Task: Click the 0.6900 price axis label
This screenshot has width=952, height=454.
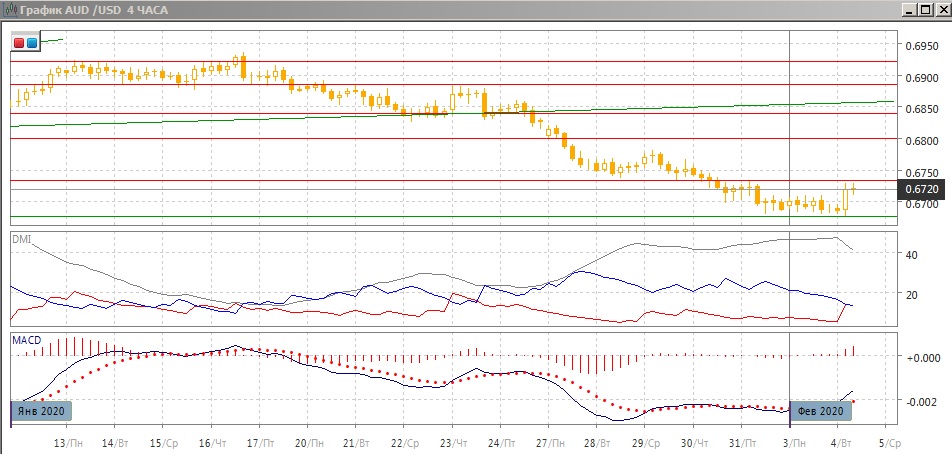Action: (922, 78)
